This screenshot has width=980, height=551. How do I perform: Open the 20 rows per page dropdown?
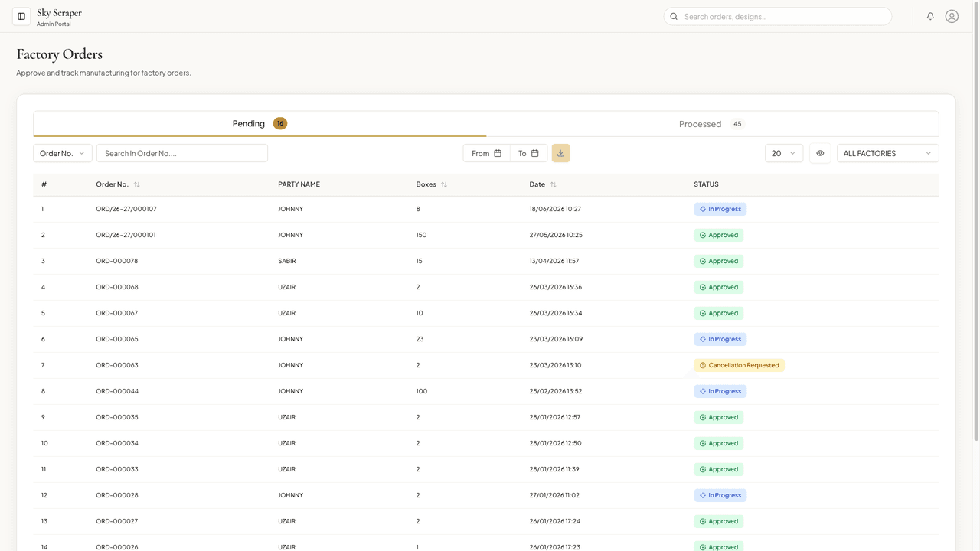[784, 153]
